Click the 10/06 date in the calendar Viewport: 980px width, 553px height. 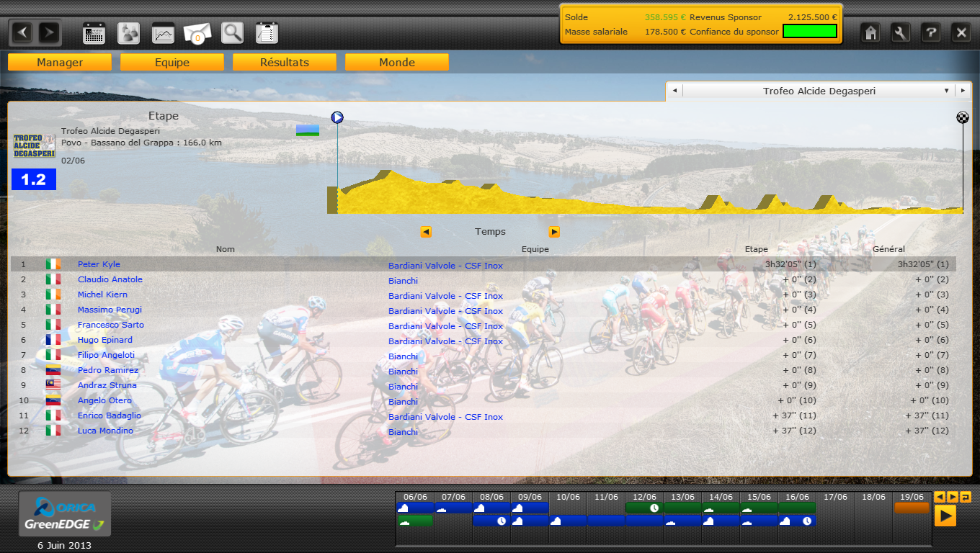(x=568, y=497)
